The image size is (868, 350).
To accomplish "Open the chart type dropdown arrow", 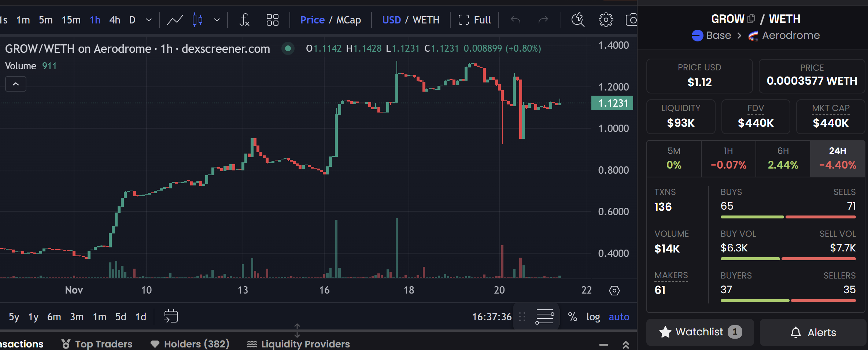I will click(217, 20).
